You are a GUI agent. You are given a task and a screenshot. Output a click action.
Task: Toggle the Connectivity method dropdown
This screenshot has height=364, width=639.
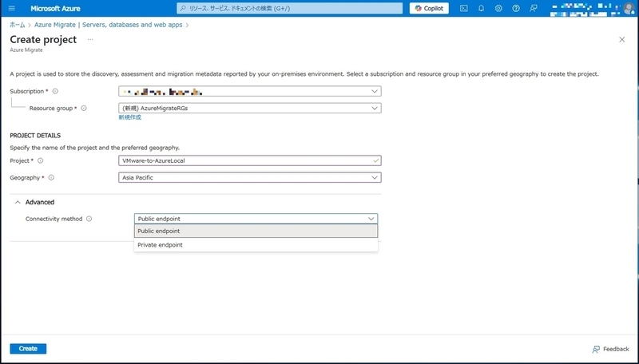pyautogui.click(x=256, y=219)
